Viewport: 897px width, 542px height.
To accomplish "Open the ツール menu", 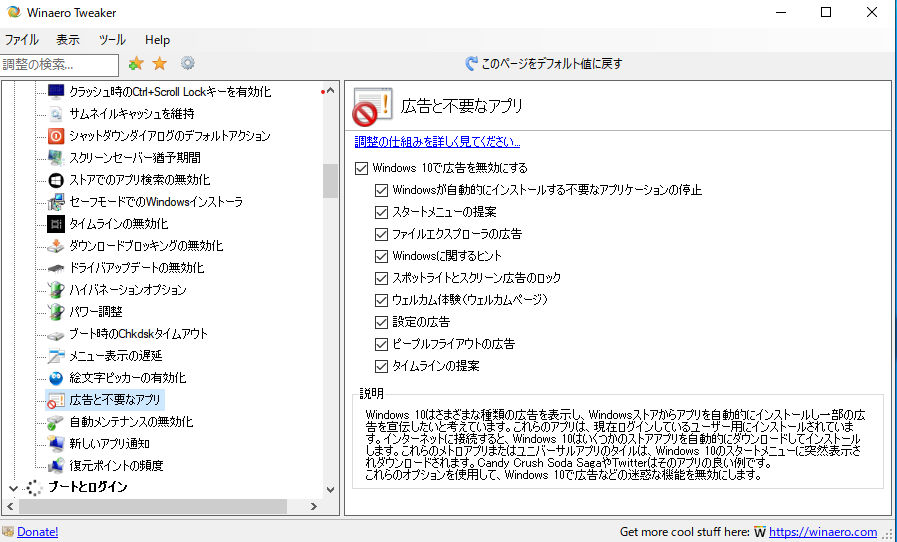I will (112, 40).
